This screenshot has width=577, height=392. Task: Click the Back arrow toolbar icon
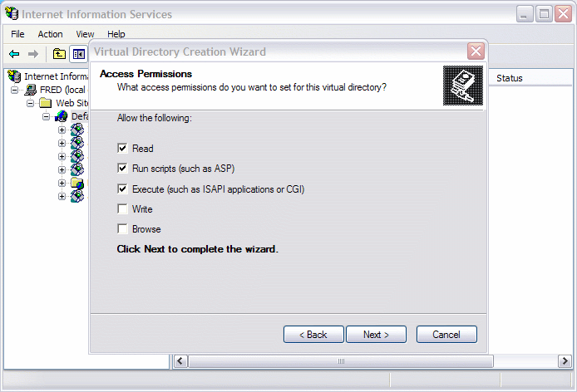14,54
